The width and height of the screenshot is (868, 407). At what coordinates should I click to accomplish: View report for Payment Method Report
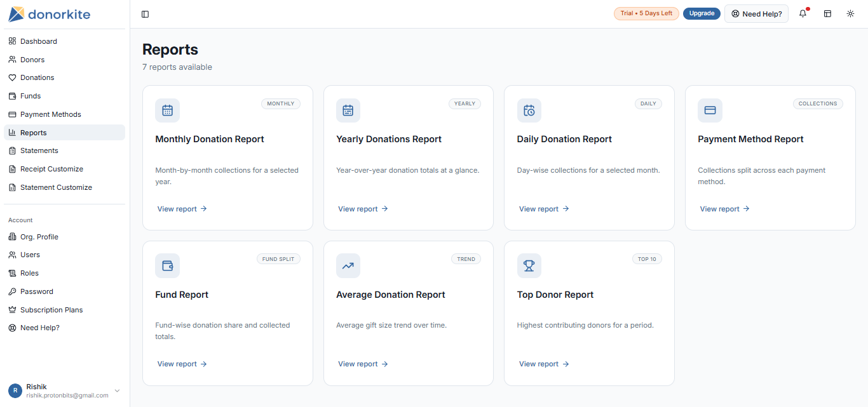click(725, 209)
